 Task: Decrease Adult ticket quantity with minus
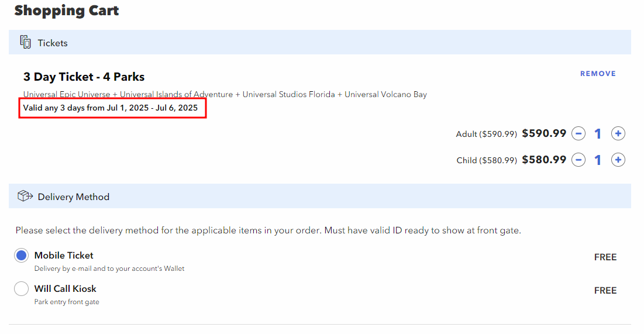(x=578, y=133)
